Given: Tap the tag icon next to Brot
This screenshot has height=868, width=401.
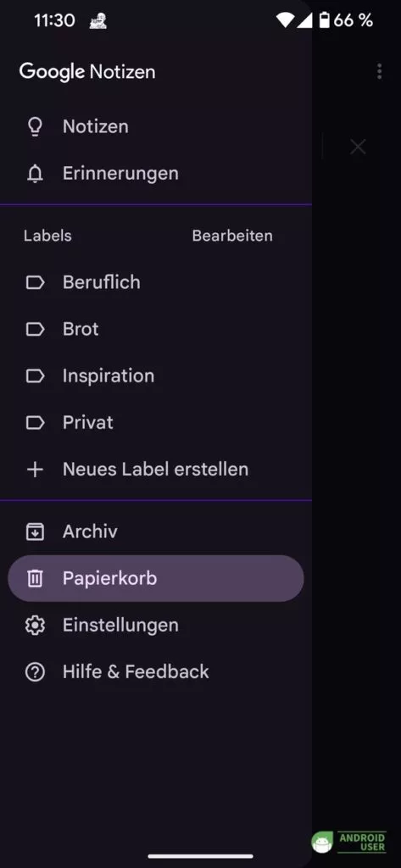Looking at the screenshot, I should [x=35, y=330].
